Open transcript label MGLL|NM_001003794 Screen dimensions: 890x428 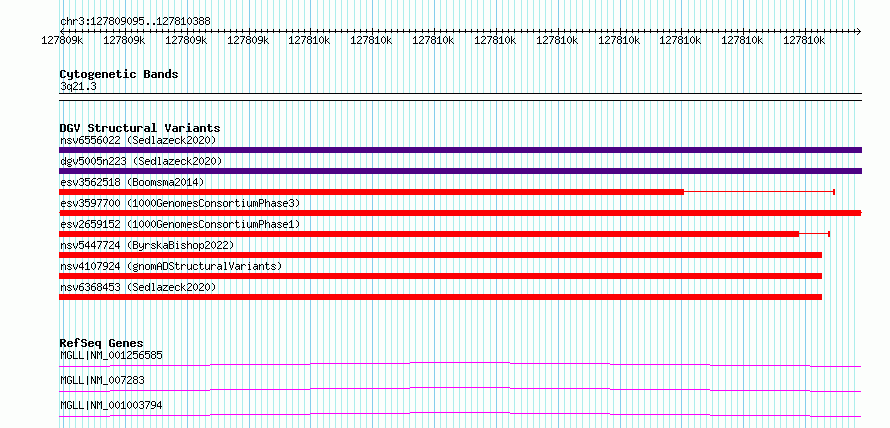[x=111, y=406]
